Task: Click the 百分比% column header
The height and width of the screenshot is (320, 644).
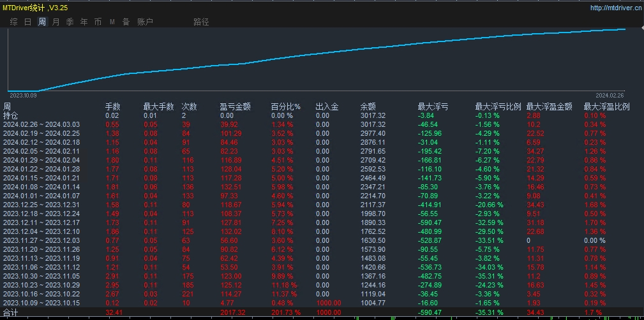Action: click(285, 106)
